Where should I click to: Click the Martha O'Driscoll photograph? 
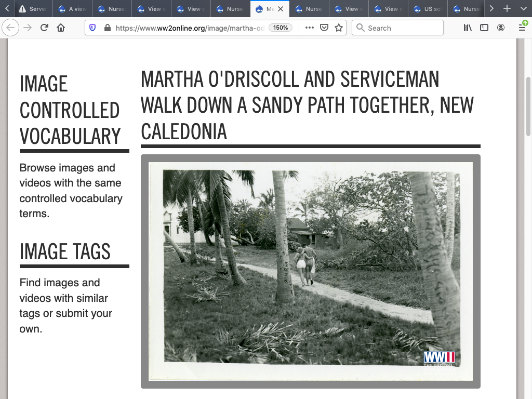310,271
